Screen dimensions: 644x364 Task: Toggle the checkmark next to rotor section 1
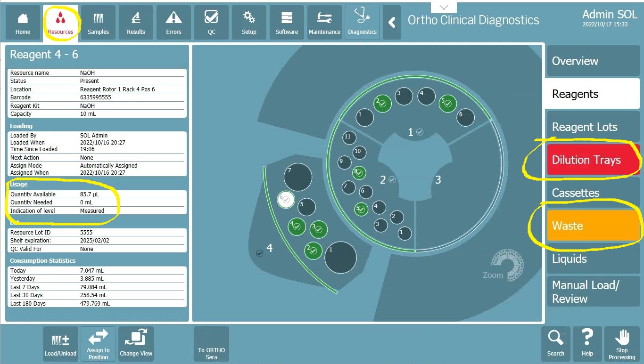(x=420, y=132)
